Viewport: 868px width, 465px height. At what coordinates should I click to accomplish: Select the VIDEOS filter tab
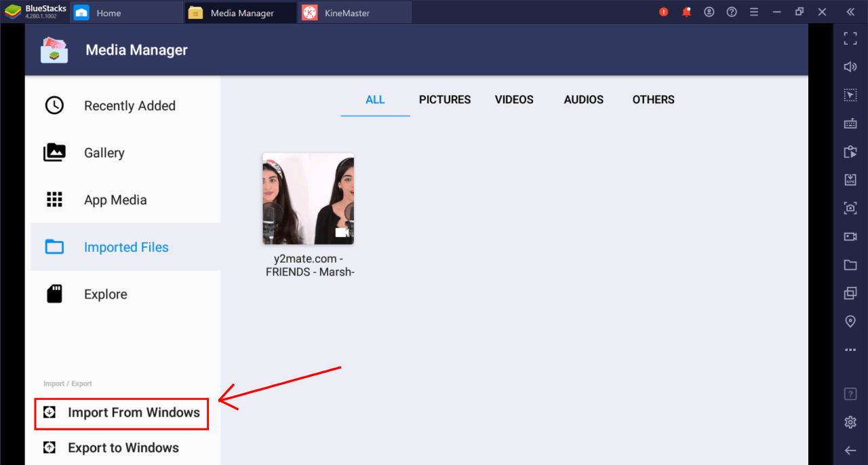click(x=514, y=100)
